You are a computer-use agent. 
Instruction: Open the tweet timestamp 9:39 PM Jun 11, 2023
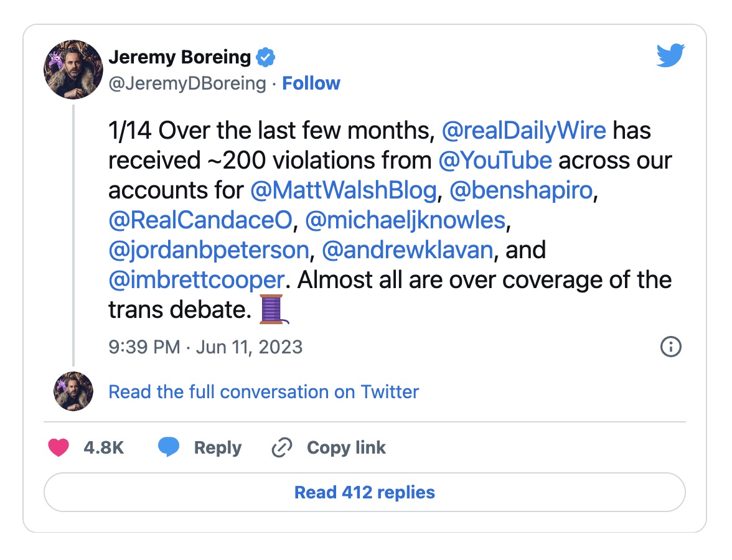(x=205, y=347)
